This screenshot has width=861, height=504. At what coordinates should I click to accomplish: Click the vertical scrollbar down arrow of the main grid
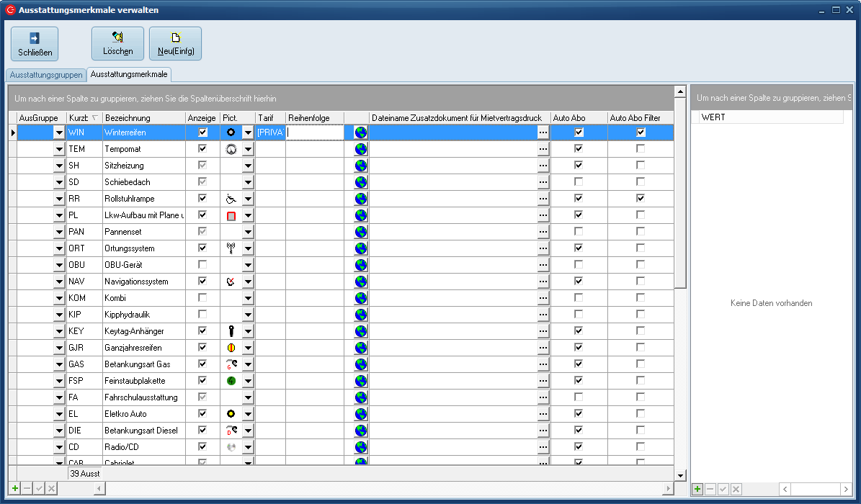click(680, 475)
